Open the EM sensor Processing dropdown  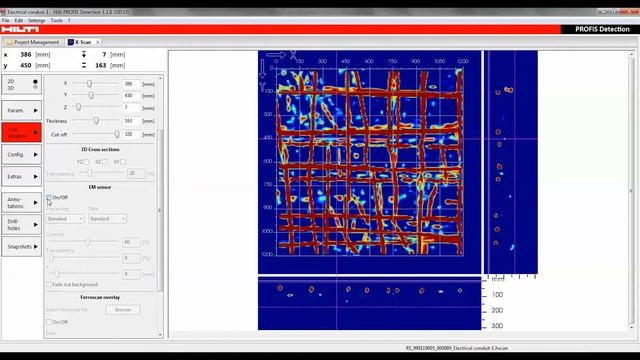tap(65, 219)
